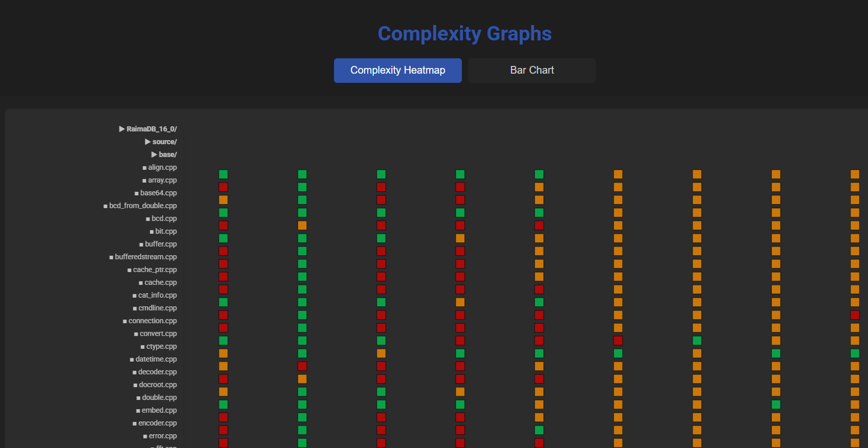The width and height of the screenshot is (868, 448).
Task: Select base64.cpp file label
Action: (155, 193)
